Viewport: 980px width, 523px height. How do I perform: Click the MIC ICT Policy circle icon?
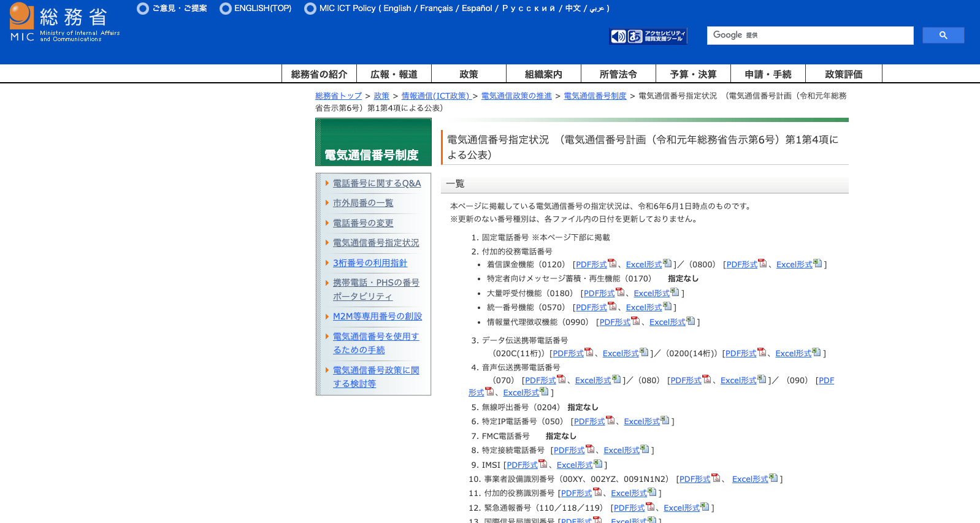tap(310, 9)
